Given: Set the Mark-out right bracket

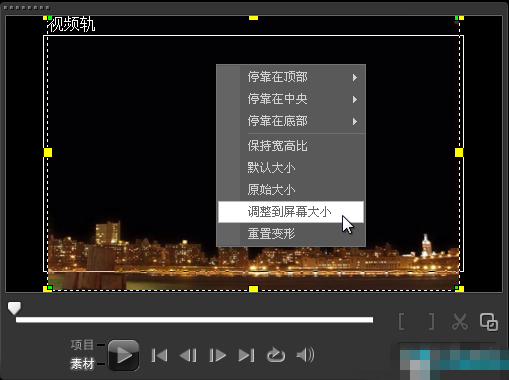Looking at the screenshot, I should [x=431, y=322].
